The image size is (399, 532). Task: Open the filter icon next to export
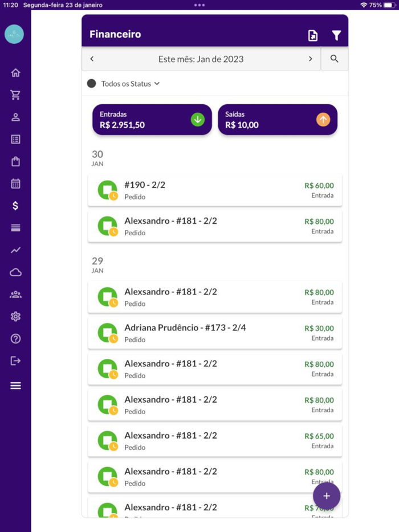tap(337, 35)
